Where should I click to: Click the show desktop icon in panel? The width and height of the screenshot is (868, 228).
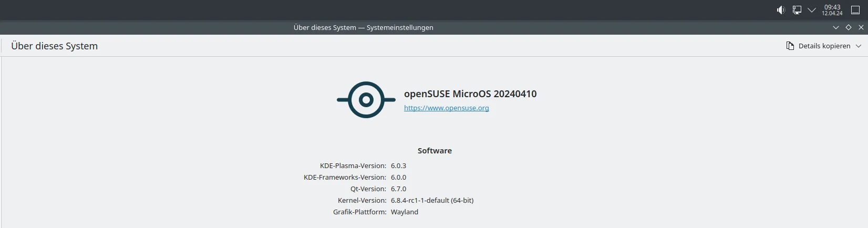click(x=855, y=10)
